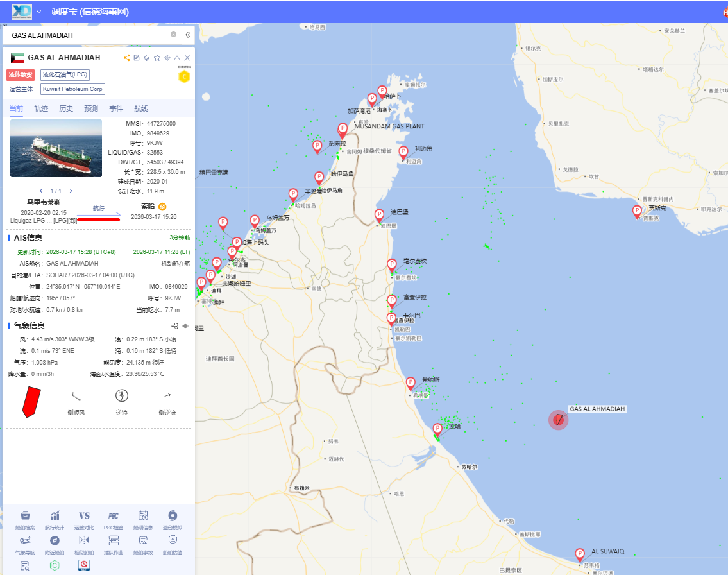Screen dimensions: 728x575
Task: Switch to the 轨迹 track tab
Action: point(41,108)
